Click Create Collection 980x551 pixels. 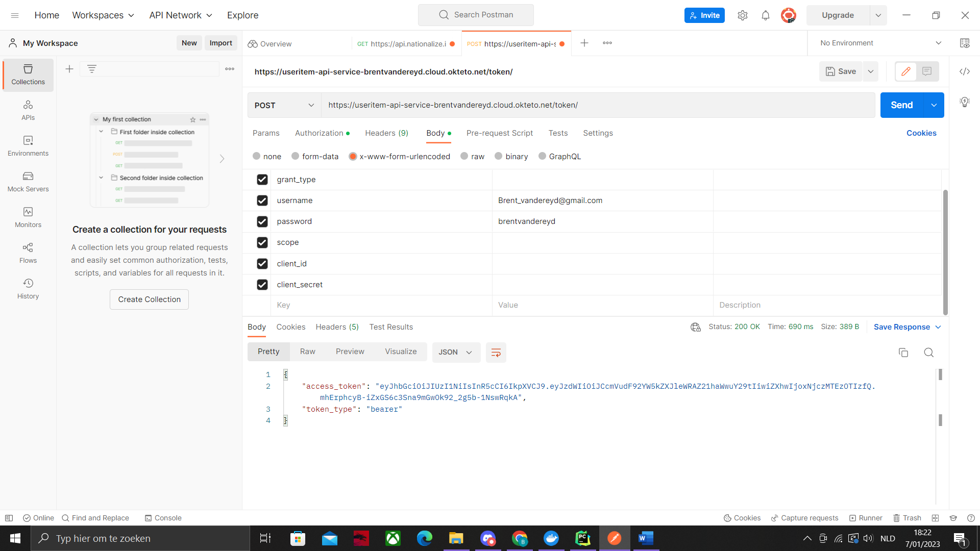click(149, 299)
